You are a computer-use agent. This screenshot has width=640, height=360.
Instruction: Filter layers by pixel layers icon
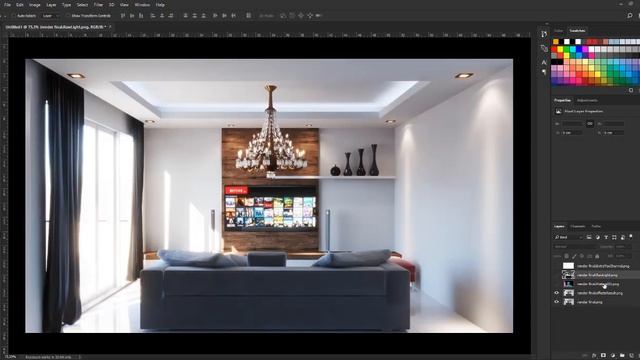[x=589, y=237]
